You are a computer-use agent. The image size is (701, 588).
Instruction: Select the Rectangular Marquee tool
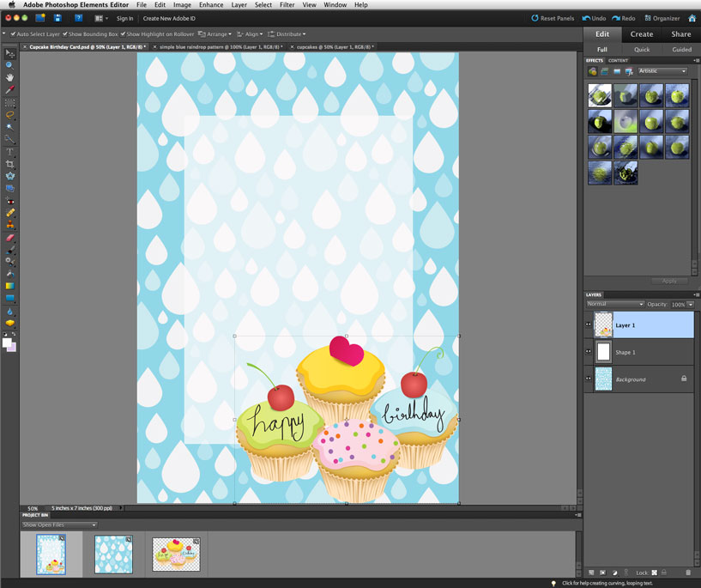tap(9, 103)
